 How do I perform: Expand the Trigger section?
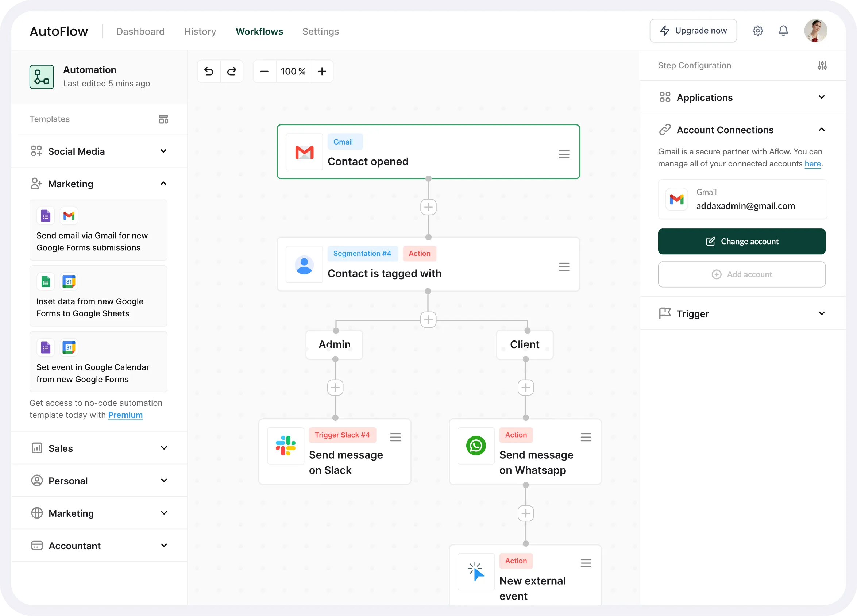pos(821,313)
